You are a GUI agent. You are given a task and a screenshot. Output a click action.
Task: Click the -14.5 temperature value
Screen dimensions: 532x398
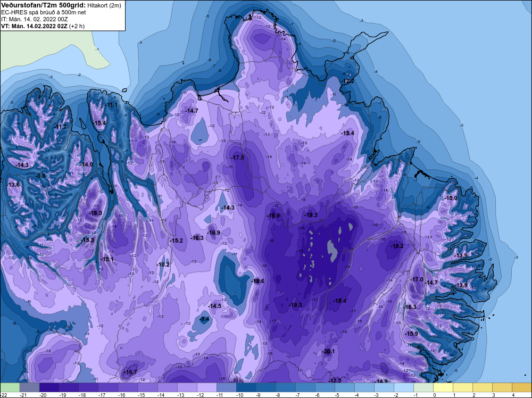coord(215,306)
